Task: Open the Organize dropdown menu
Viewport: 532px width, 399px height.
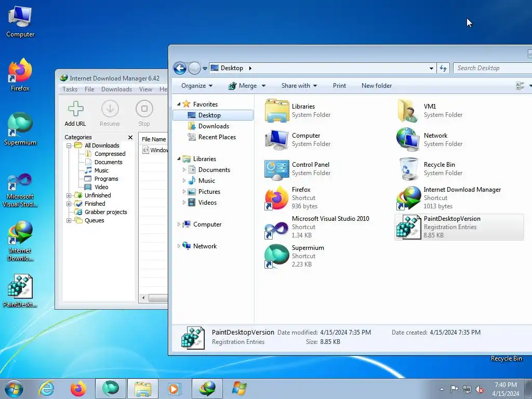Action: pyautogui.click(x=197, y=86)
